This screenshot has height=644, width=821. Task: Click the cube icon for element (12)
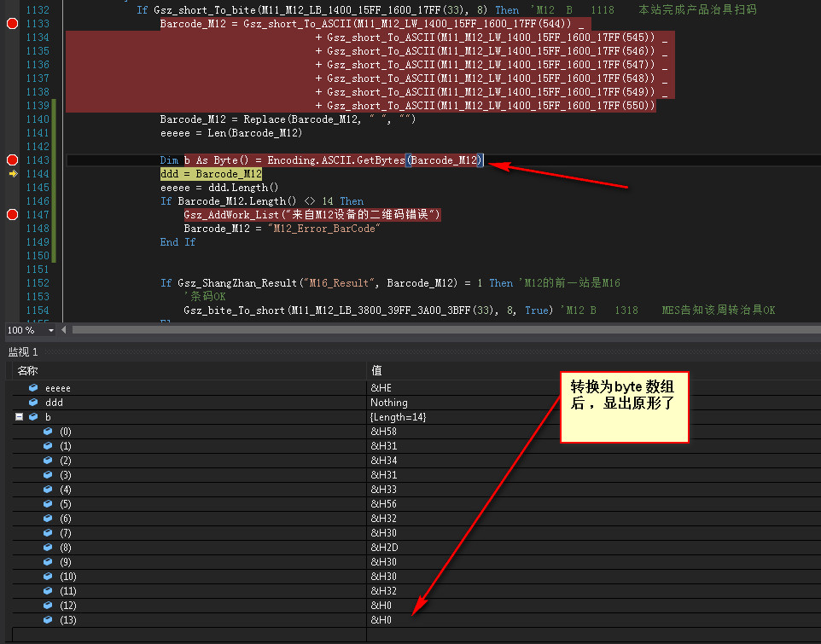(x=48, y=606)
